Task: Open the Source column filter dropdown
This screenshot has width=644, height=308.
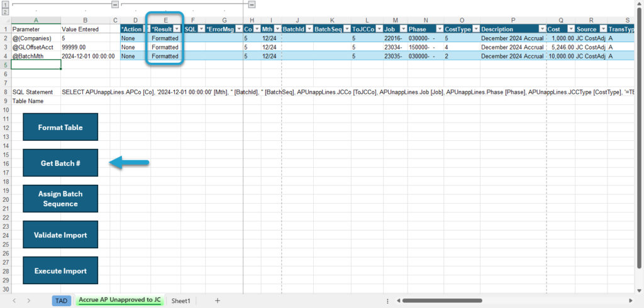Action: click(x=602, y=29)
